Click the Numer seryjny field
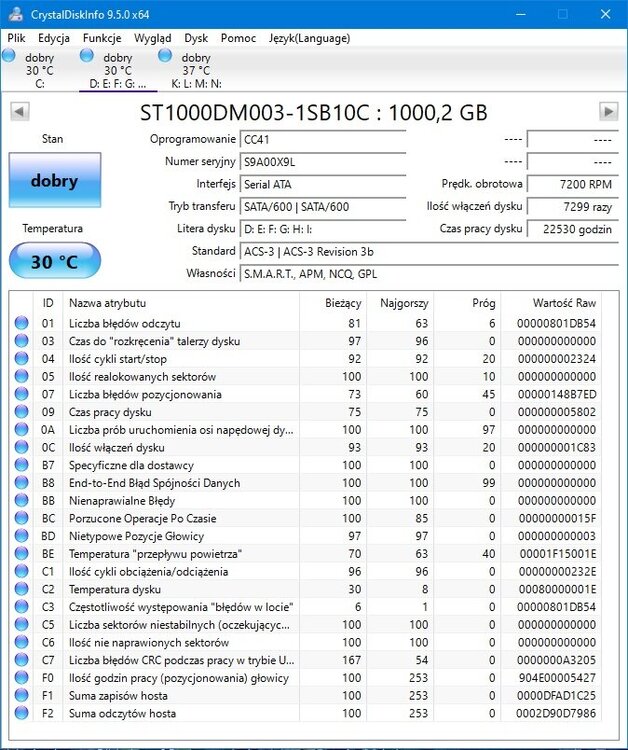The width and height of the screenshot is (628, 750). [323, 162]
